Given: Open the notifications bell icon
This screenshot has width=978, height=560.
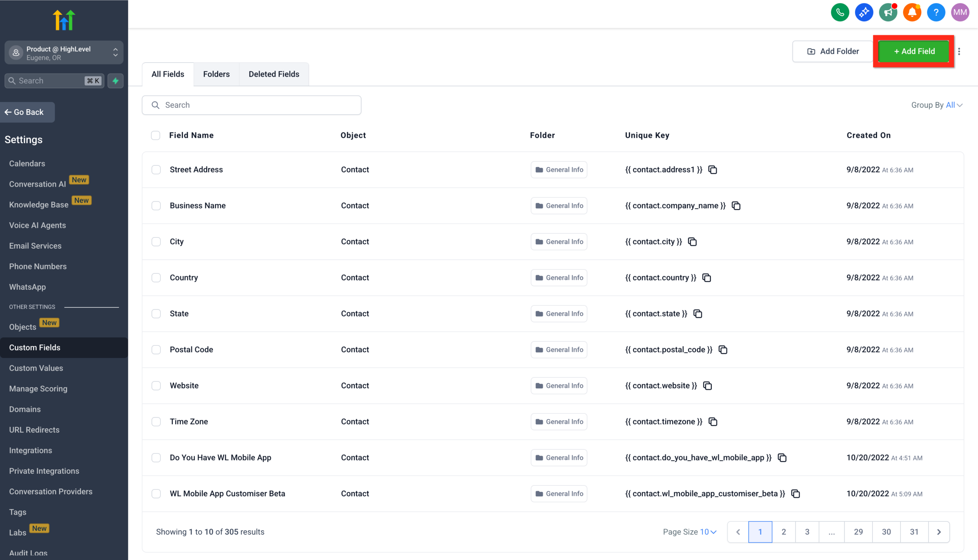Looking at the screenshot, I should [x=912, y=12].
